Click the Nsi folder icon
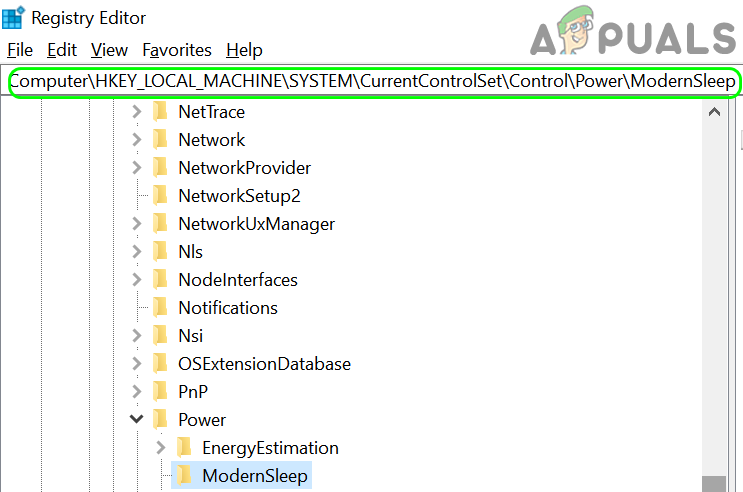The width and height of the screenshot is (743, 492). (160, 335)
